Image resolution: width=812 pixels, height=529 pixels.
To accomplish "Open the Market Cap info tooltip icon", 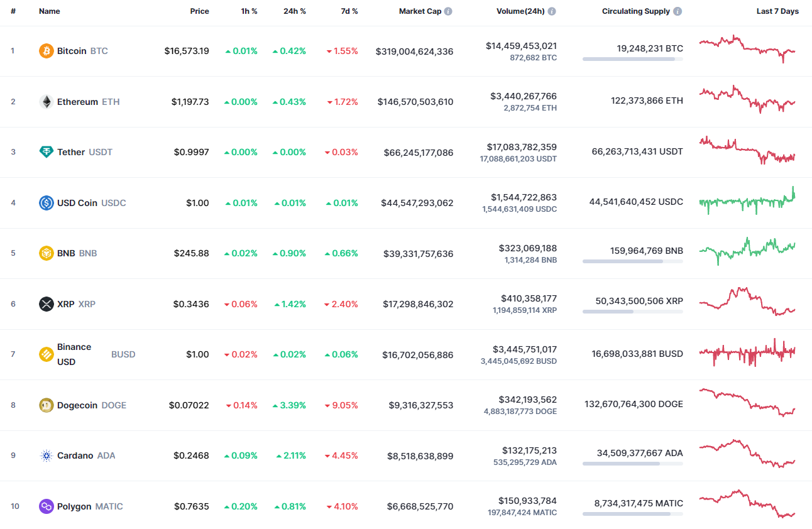I will (448, 11).
